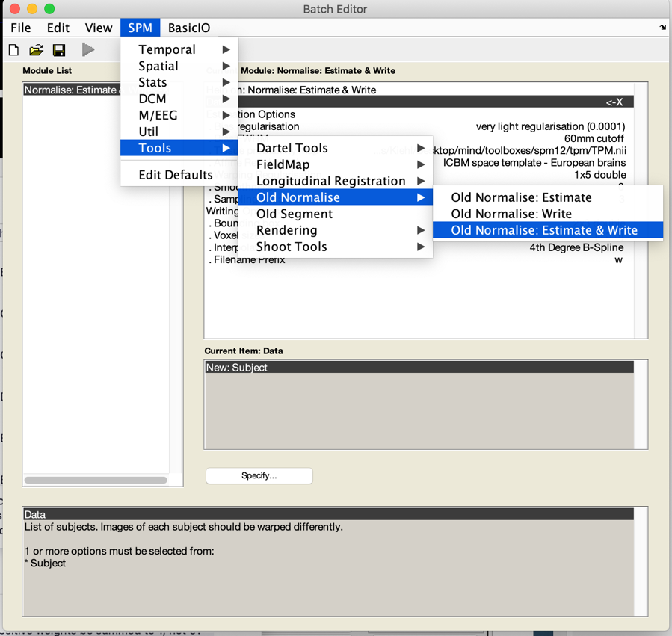Open the Edit menu
The image size is (672, 636).
(58, 28)
